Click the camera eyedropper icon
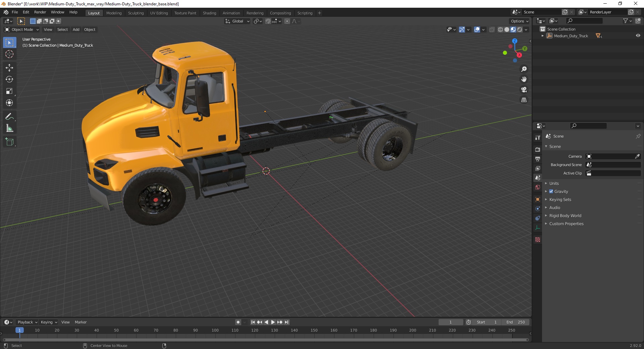Screen dimensions: 644x349 coord(637,156)
